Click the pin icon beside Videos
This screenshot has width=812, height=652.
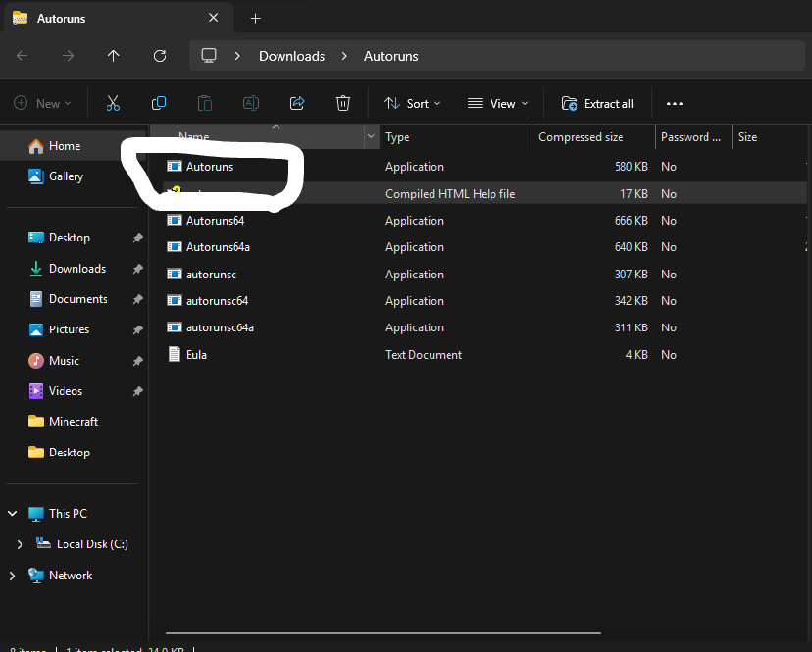point(137,391)
